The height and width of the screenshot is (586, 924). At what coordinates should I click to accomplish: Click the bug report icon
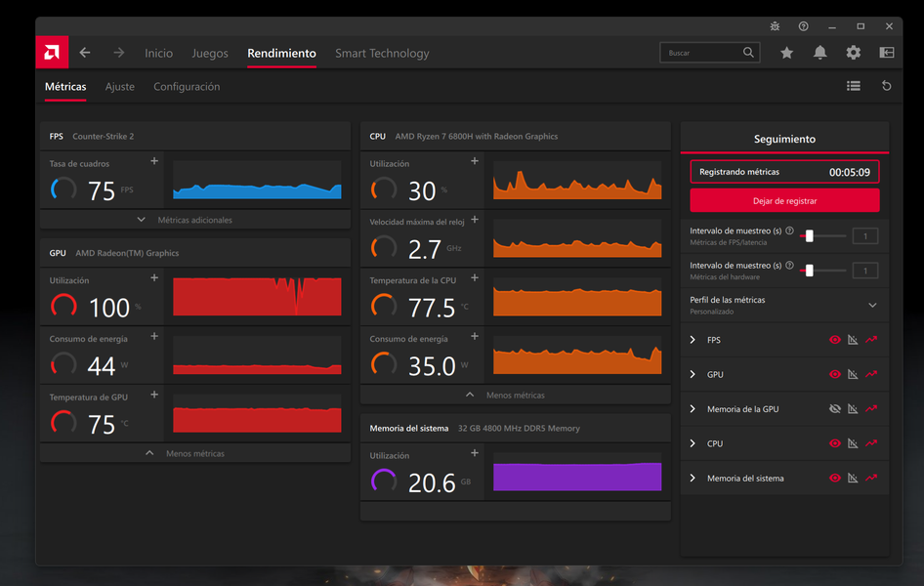click(x=775, y=26)
